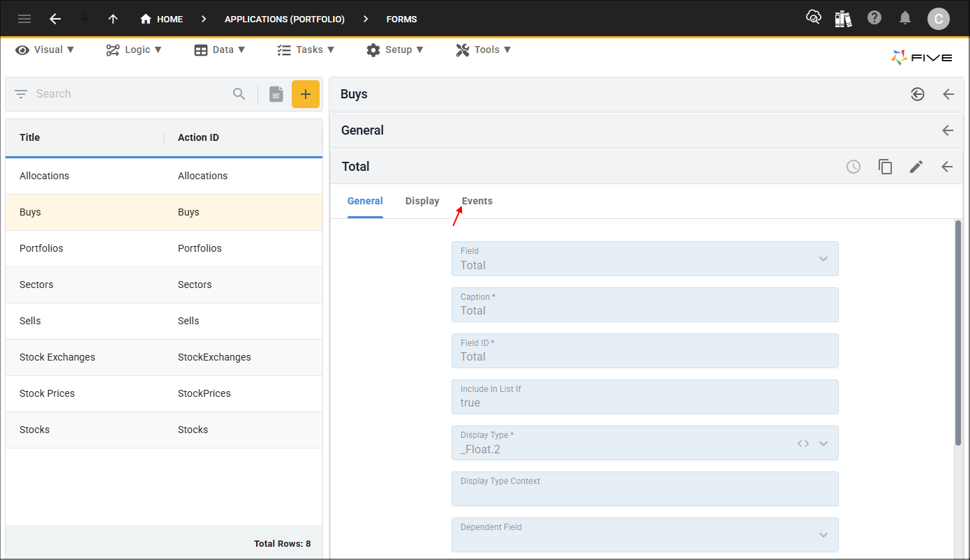Viewport: 970px width, 560px height.
Task: Open the library books icon
Action: (x=843, y=18)
